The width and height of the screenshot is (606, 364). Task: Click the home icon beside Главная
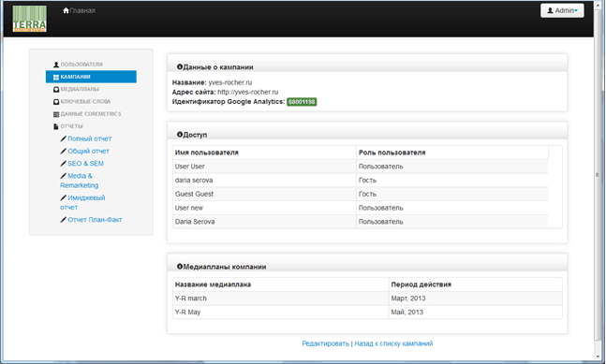tap(67, 10)
